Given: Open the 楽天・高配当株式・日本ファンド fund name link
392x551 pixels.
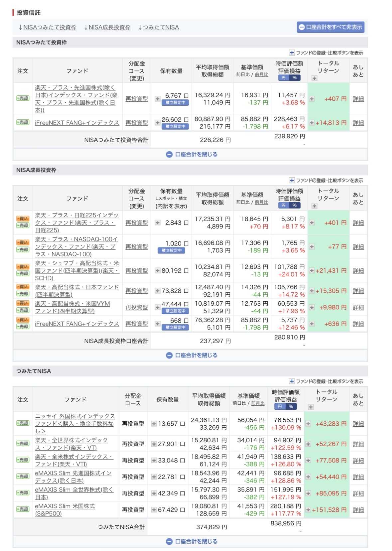Looking at the screenshot, I should tap(77, 291).
